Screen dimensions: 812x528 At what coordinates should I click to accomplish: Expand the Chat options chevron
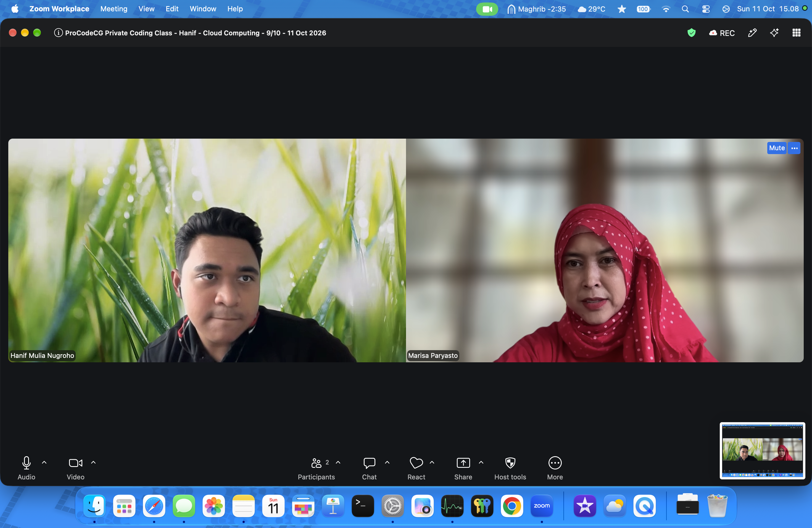pos(387,463)
